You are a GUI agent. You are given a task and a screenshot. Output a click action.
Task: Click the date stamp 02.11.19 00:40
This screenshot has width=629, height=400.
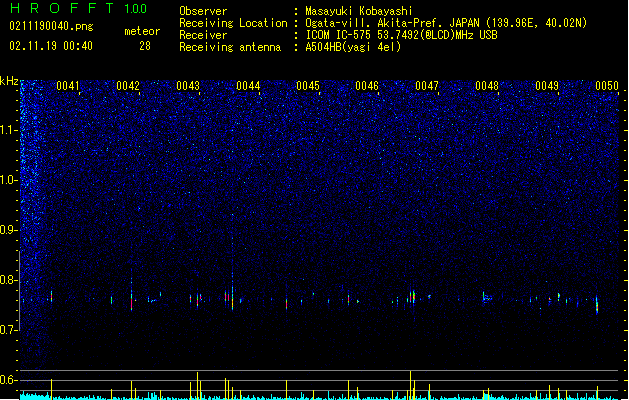[x=51, y=46]
